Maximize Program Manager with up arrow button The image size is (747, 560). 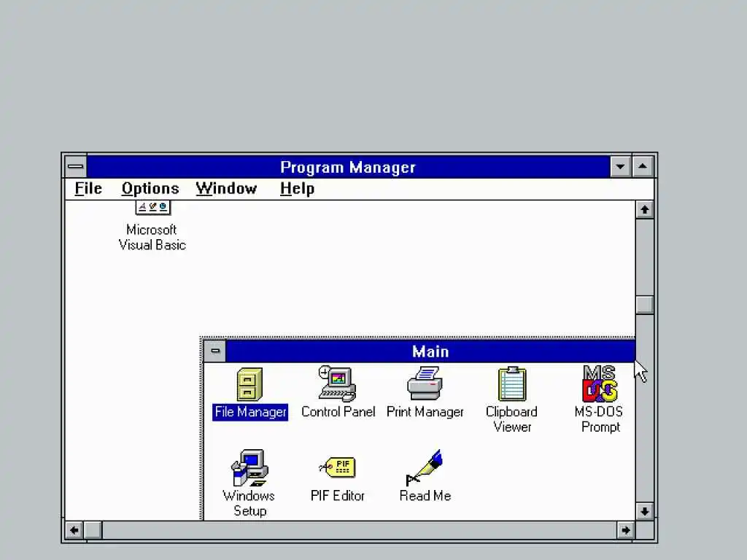643,167
